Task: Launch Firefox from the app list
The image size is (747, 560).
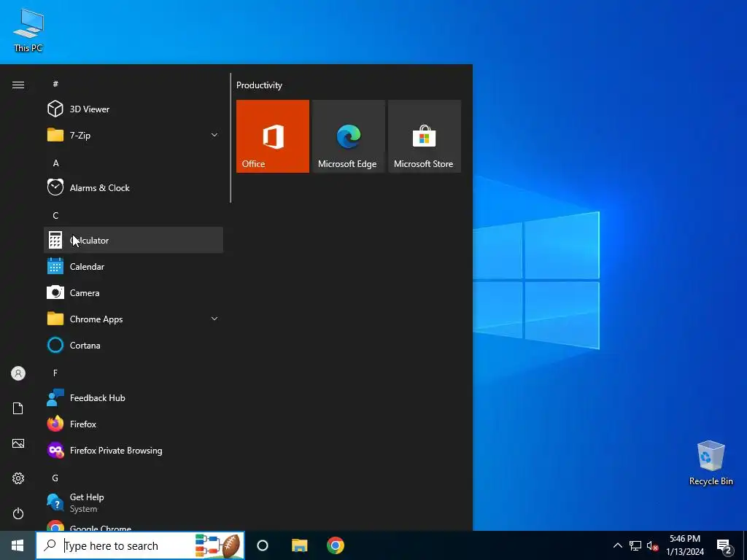Action: tap(133, 424)
